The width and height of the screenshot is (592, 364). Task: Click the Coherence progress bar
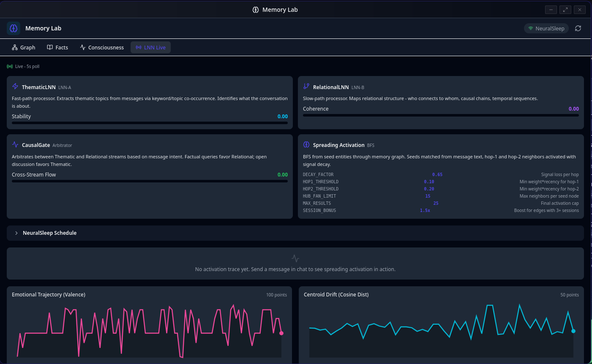pyautogui.click(x=441, y=115)
